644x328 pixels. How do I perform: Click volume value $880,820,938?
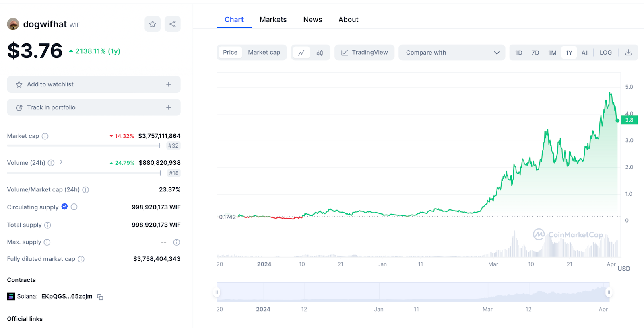tap(159, 163)
